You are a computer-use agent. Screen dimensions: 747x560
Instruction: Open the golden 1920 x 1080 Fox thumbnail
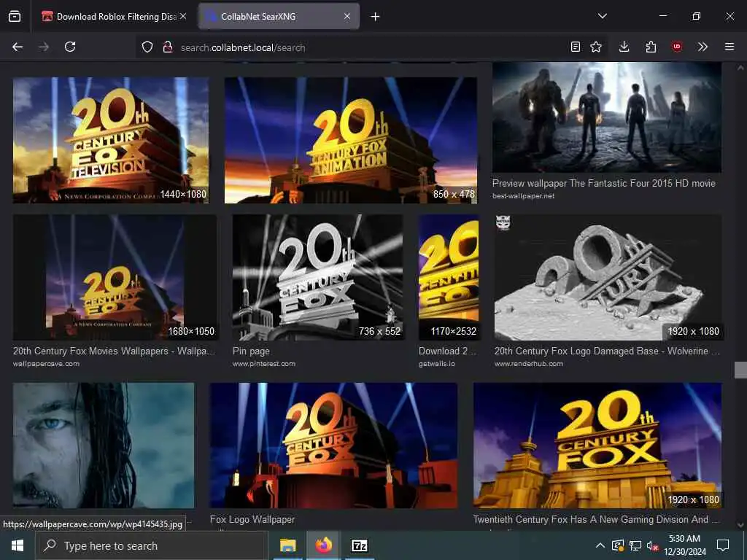(x=597, y=446)
